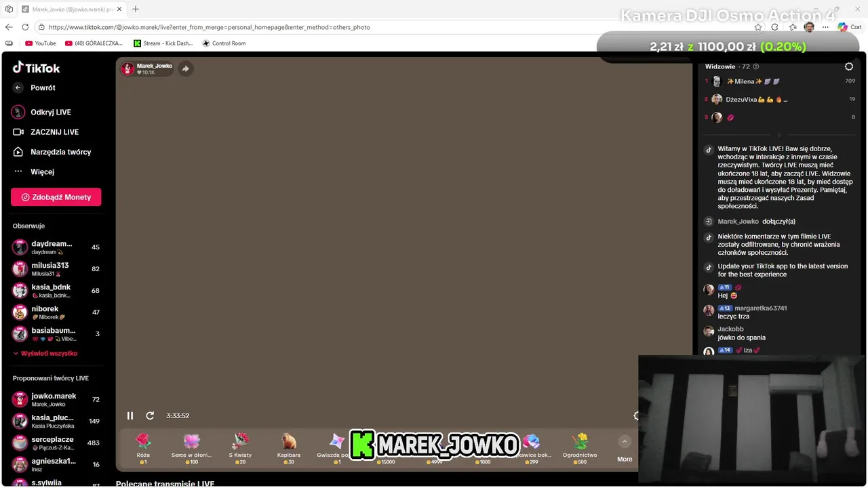Open browser extensions puzzle icon
Viewport: 868px width, 488px height.
pyautogui.click(x=775, y=27)
